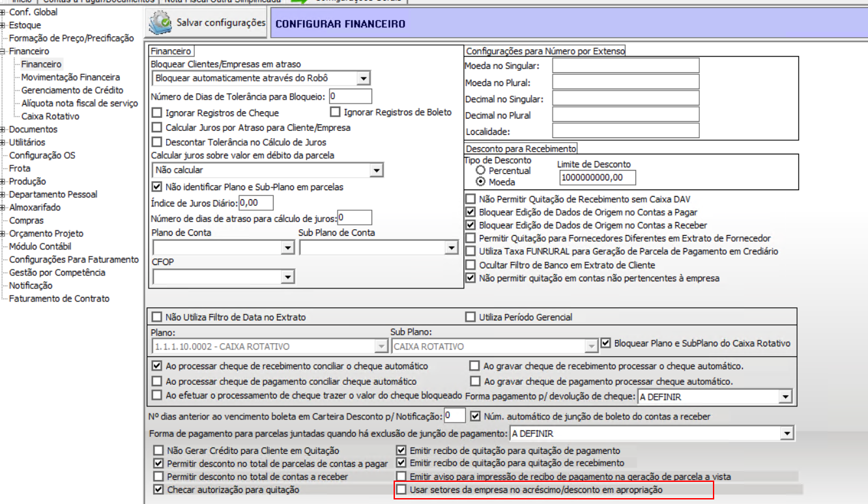Expand the Almoxarifado tree node
The height and width of the screenshot is (504, 868).
coord(3,208)
